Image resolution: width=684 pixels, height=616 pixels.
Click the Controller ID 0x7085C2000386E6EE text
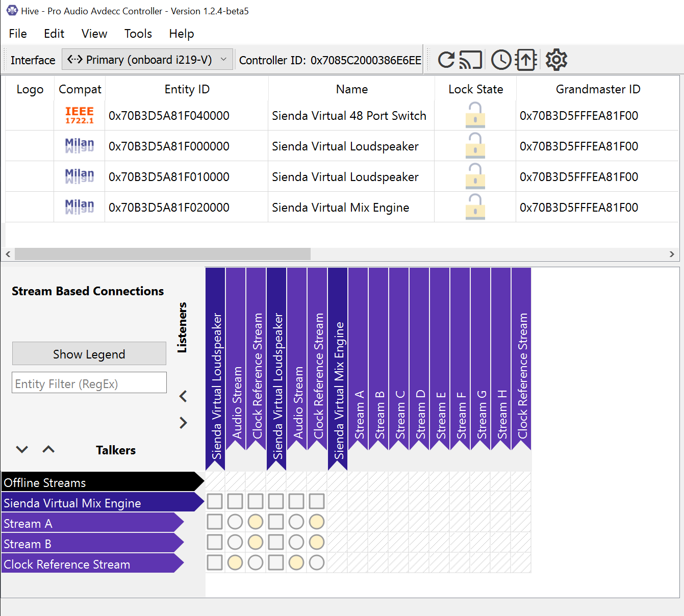(x=330, y=60)
